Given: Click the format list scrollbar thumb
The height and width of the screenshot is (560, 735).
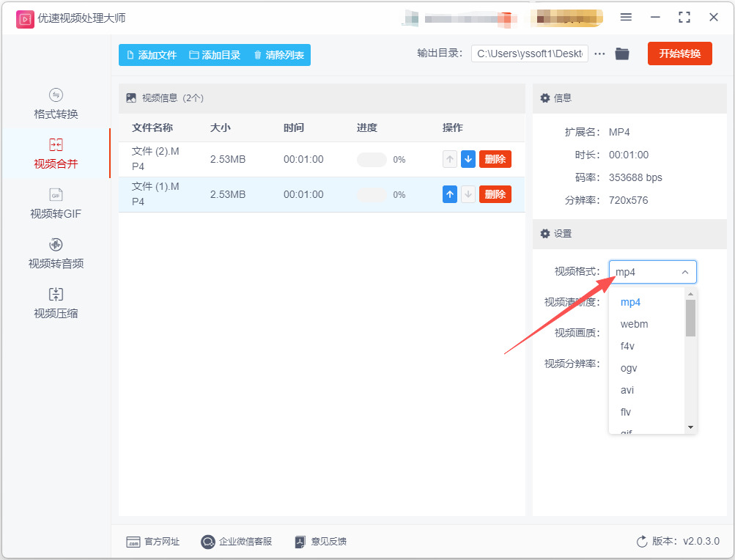Looking at the screenshot, I should pyautogui.click(x=690, y=318).
